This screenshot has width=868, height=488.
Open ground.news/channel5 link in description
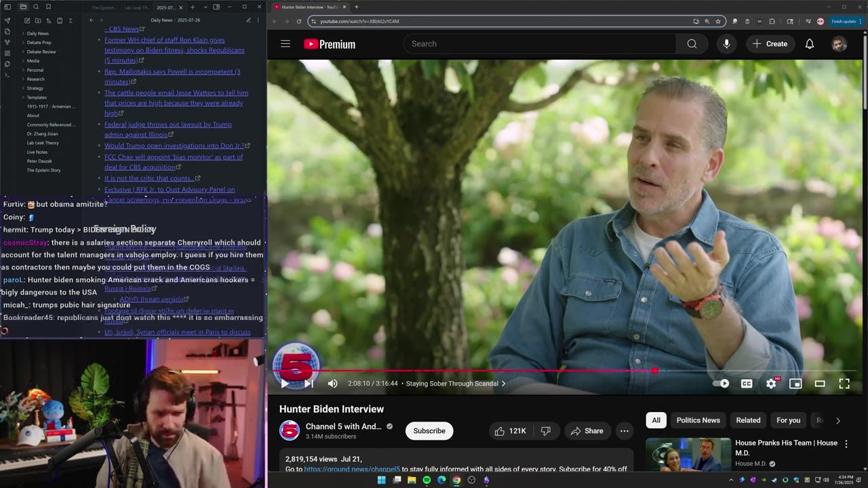352,469
